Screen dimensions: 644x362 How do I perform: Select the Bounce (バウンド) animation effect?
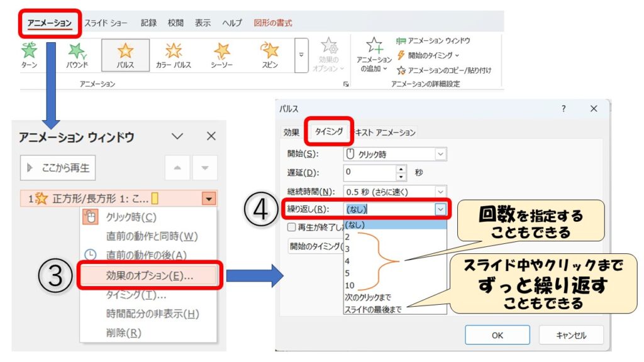pyautogui.click(x=77, y=55)
